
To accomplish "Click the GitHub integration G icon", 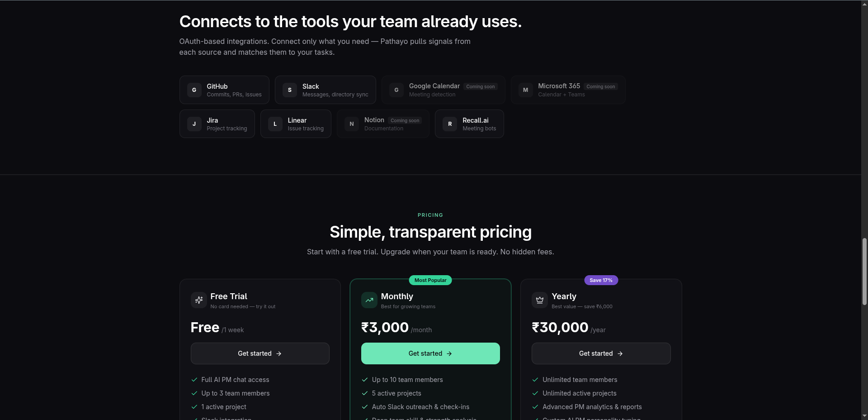I will 194,90.
